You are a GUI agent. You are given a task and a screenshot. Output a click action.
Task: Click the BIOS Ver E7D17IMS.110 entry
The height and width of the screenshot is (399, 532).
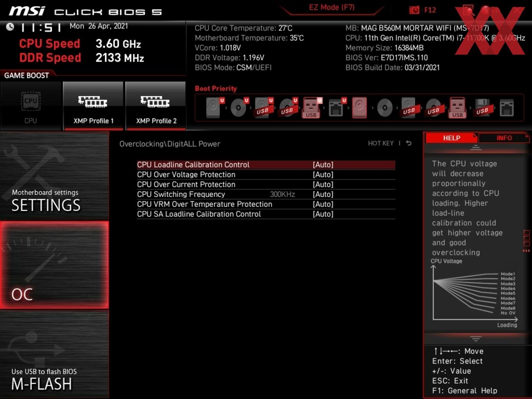(386, 58)
